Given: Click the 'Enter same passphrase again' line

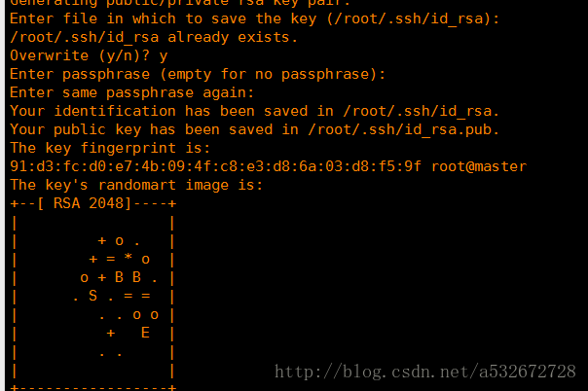Looking at the screenshot, I should (x=132, y=92).
